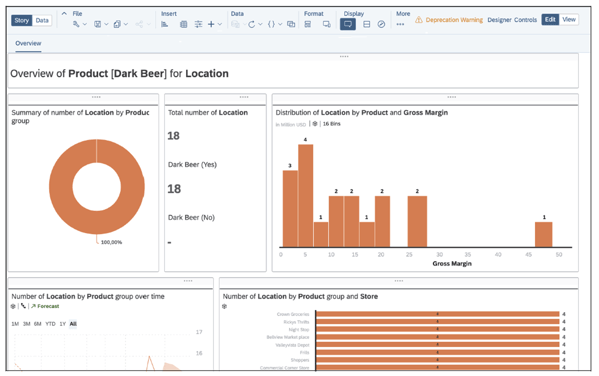Click the formula braces icon
Image resolution: width=599 pixels, height=376 pixels.
(x=271, y=24)
